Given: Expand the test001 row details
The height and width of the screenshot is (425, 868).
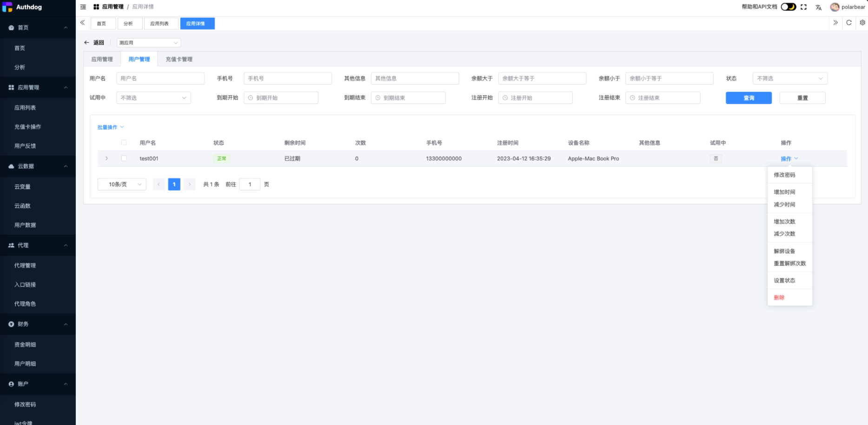Looking at the screenshot, I should 106,158.
